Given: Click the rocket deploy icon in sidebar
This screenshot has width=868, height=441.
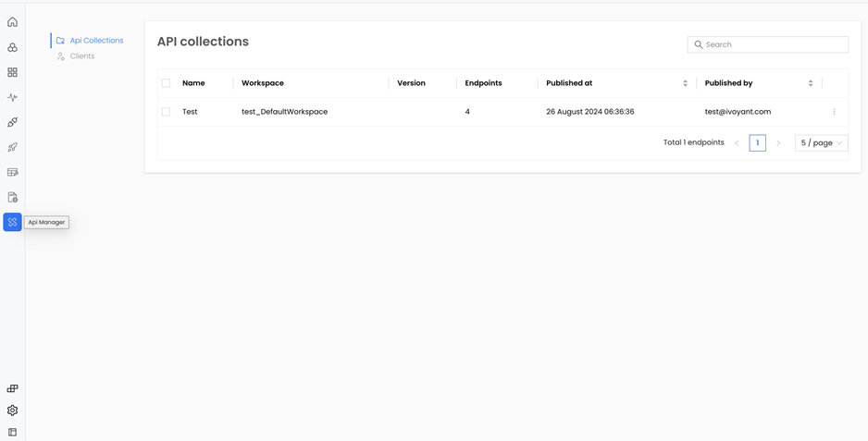Looking at the screenshot, I should (x=12, y=147).
